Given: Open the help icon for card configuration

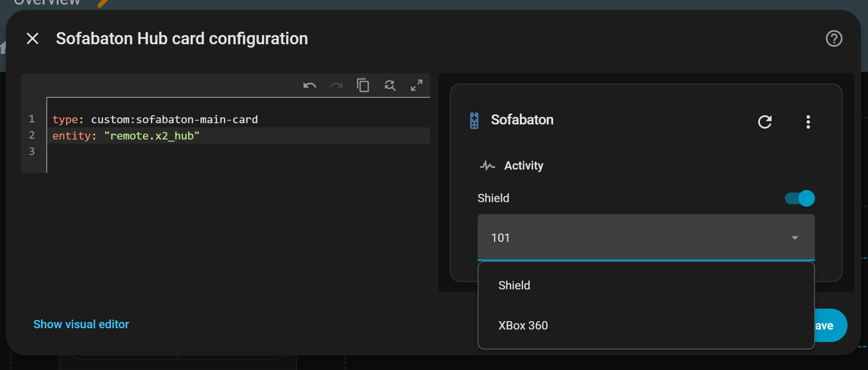Looking at the screenshot, I should click(834, 39).
